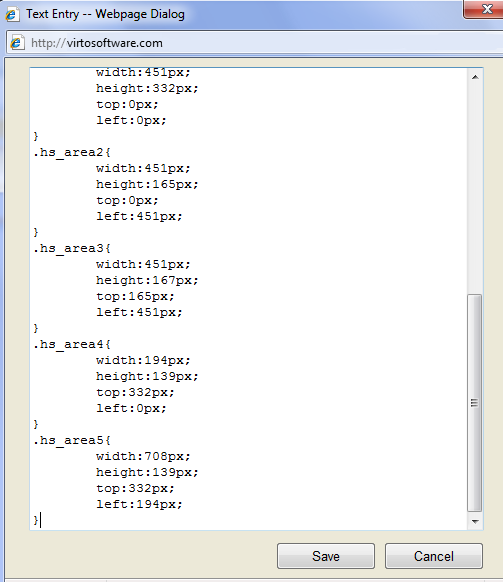Click the Text Entry -- Webpage Dialog title
The width and height of the screenshot is (503, 582).
point(105,14)
